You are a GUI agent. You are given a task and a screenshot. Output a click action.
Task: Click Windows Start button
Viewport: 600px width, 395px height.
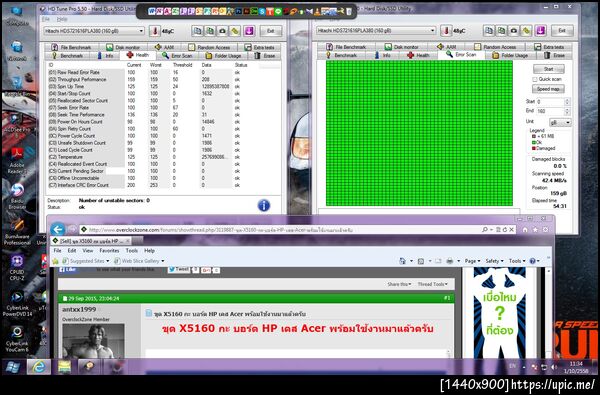(13, 367)
